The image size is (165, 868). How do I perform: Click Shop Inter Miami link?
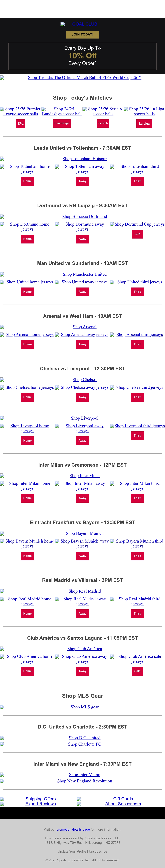(x=85, y=775)
